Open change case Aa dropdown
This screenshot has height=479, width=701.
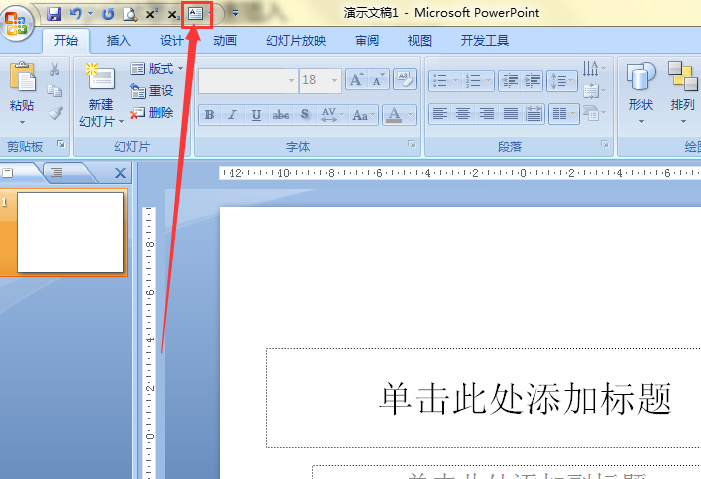click(x=364, y=115)
